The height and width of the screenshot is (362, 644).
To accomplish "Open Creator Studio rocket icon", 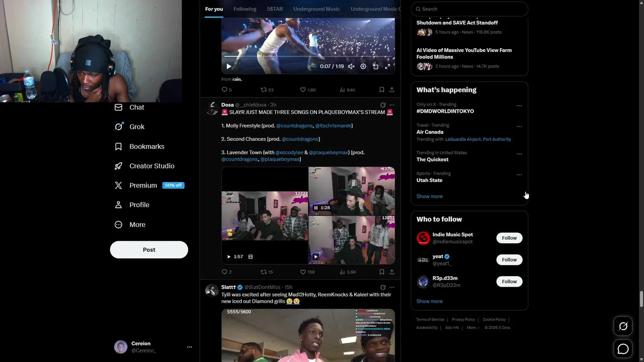I will point(118,166).
